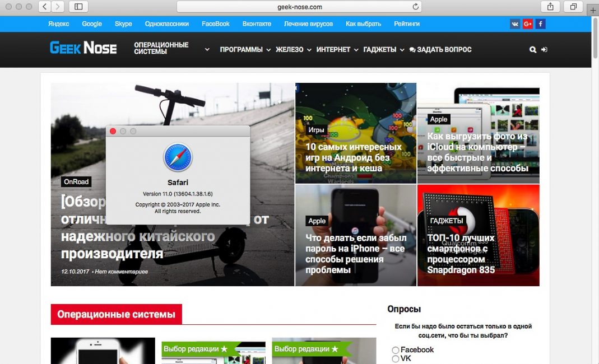This screenshot has width=599, height=364.
Task: Open the Лечение вирусов link
Action: (308, 24)
